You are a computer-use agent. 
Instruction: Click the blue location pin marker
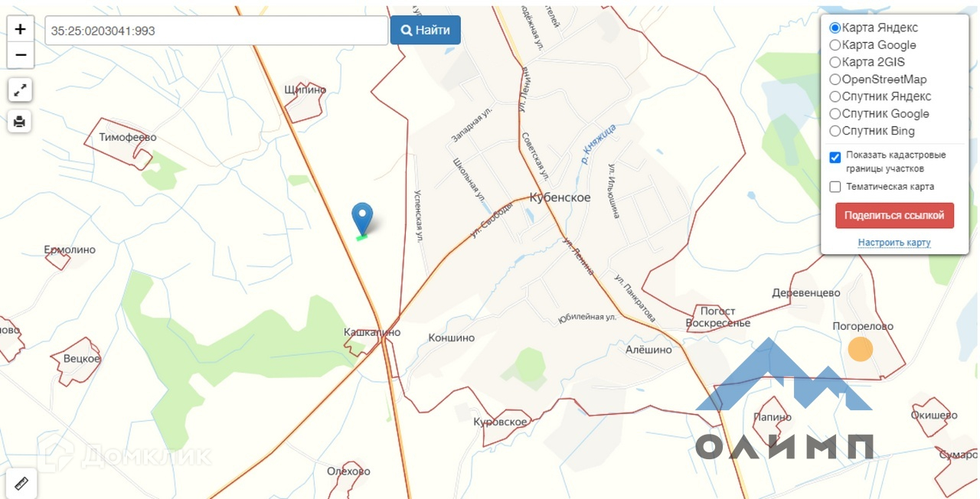point(362,218)
